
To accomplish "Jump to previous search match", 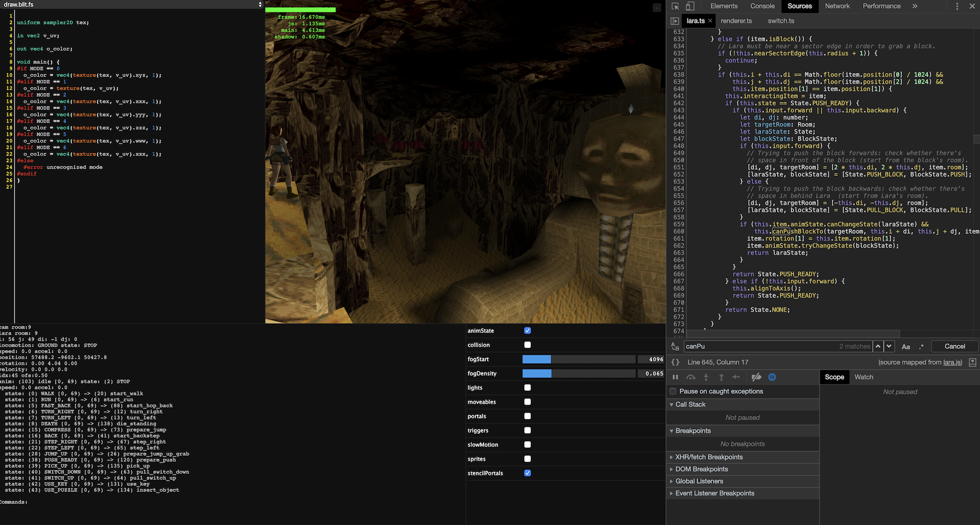I will [878, 346].
